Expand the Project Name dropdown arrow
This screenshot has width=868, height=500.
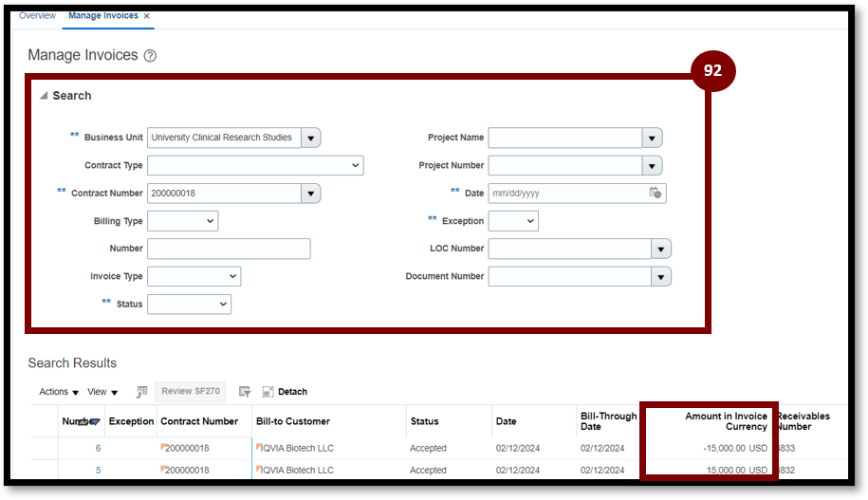(x=652, y=138)
